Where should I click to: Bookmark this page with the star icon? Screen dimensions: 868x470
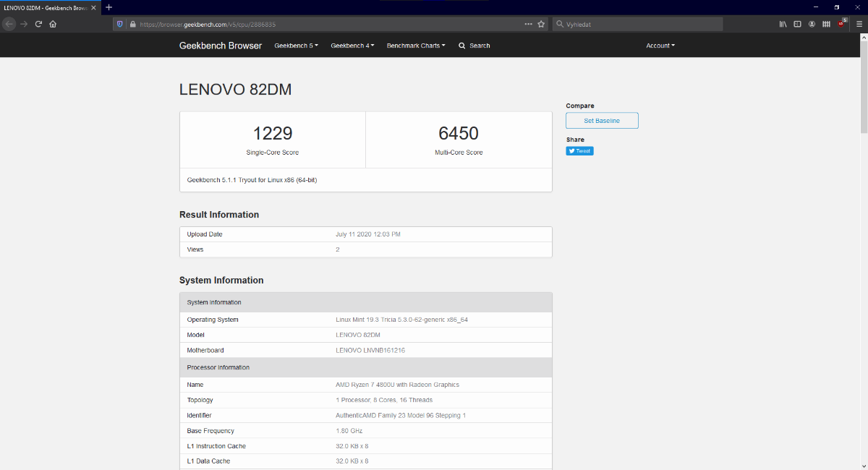[x=541, y=24]
